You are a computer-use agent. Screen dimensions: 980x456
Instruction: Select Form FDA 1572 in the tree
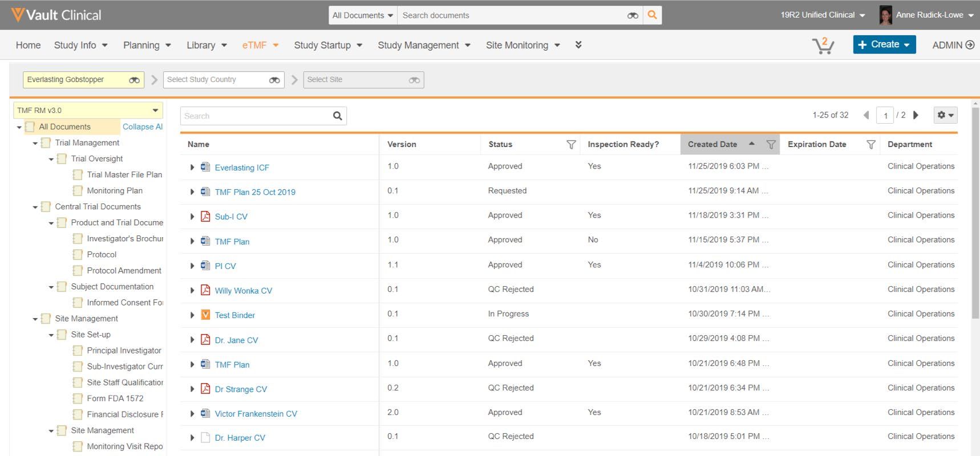click(115, 398)
